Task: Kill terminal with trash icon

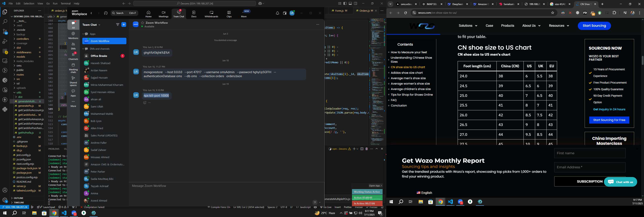Action: coord(366,149)
